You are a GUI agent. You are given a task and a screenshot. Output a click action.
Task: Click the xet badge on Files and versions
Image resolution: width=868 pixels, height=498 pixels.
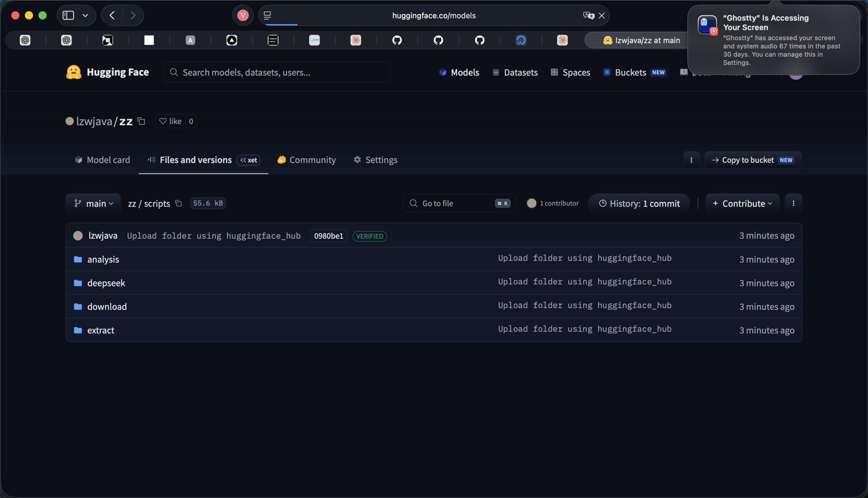coord(249,160)
